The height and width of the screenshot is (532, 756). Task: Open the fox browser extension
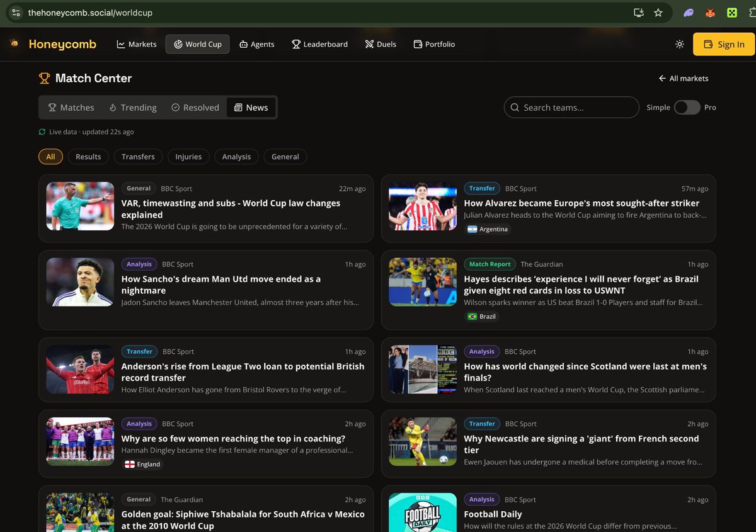[x=711, y=13]
